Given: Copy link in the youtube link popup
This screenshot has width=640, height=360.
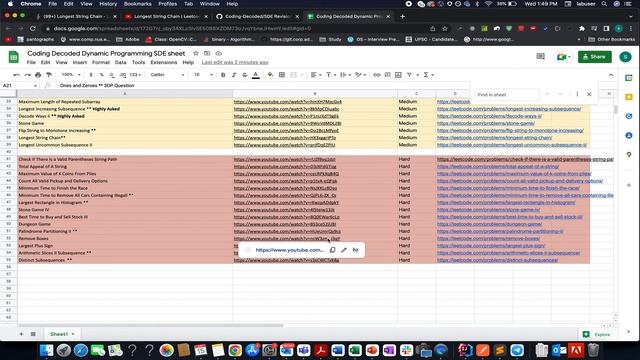Looking at the screenshot, I should pyautogui.click(x=332, y=250).
